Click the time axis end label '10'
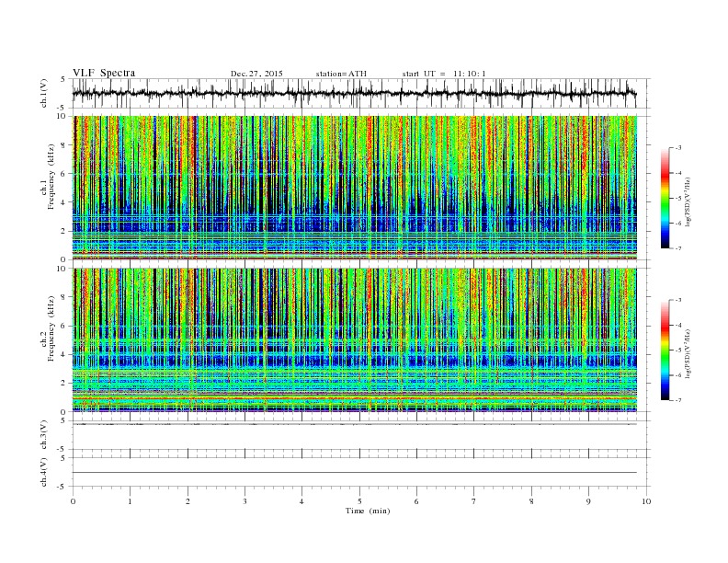Image resolution: width=728 pixels, height=563 pixels. pyautogui.click(x=646, y=501)
